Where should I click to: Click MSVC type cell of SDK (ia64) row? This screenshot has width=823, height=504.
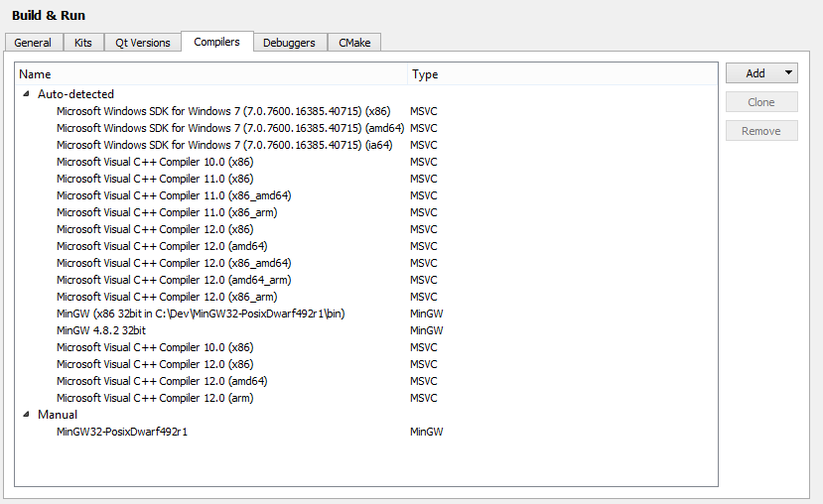(x=424, y=145)
